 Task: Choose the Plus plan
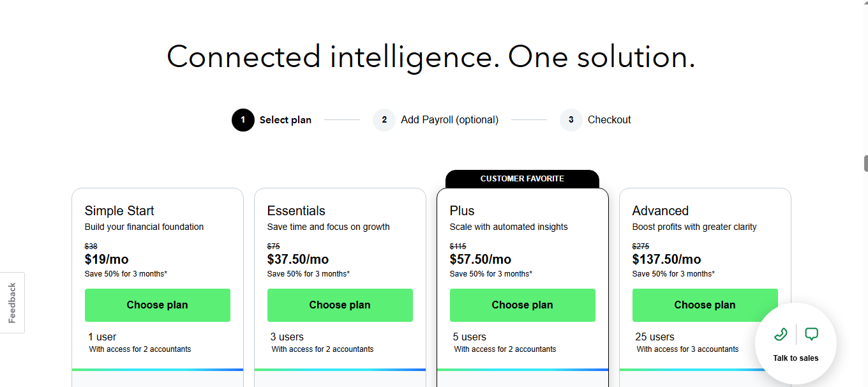522,305
